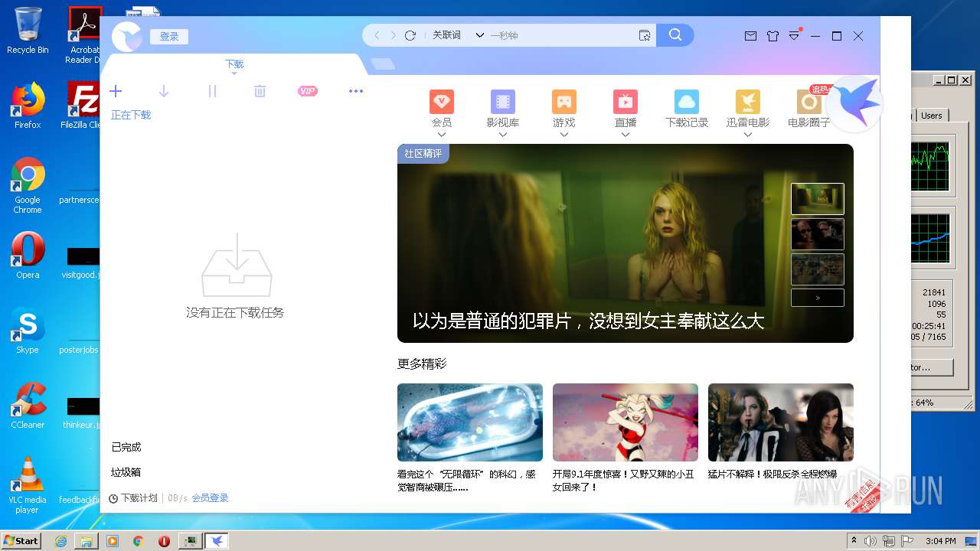Open Internet Explorer in taskbar

tap(60, 541)
